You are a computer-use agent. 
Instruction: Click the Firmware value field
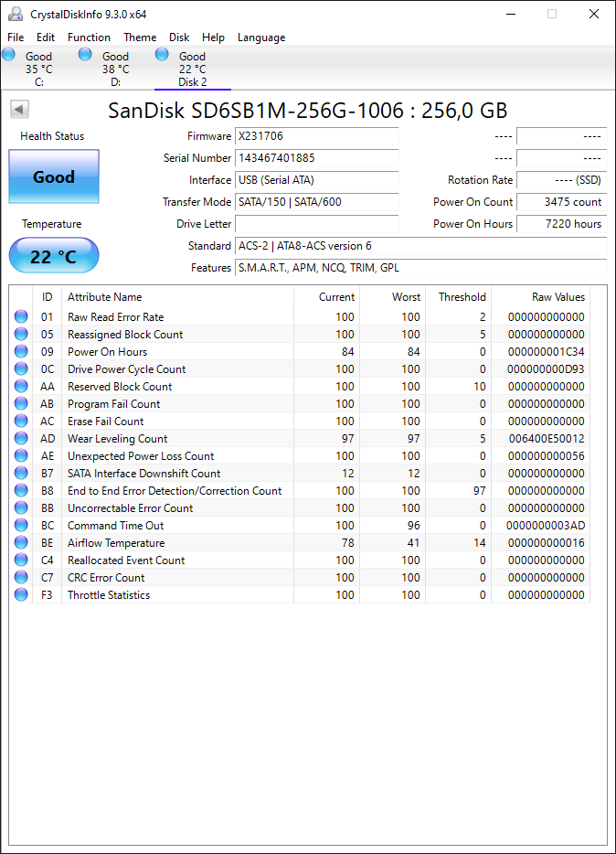point(317,136)
